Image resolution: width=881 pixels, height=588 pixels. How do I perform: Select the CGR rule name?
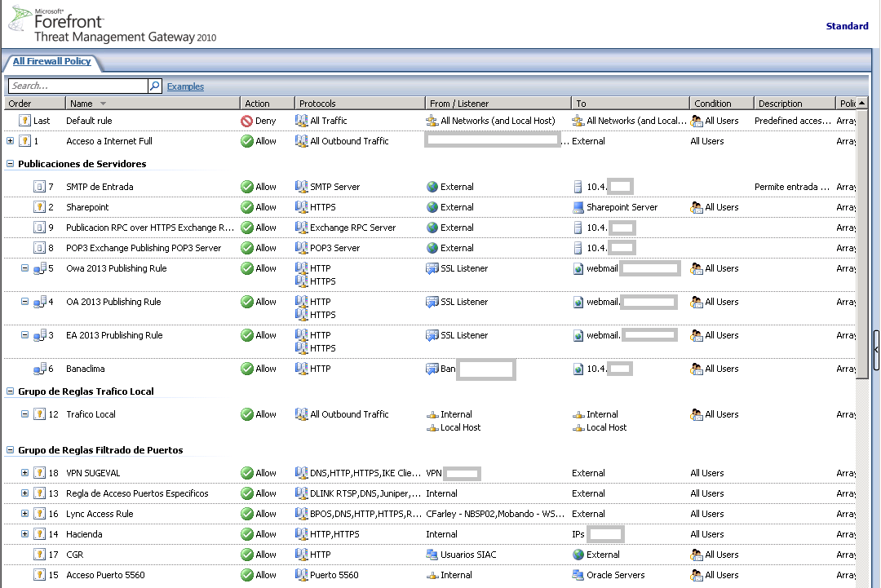(75, 555)
